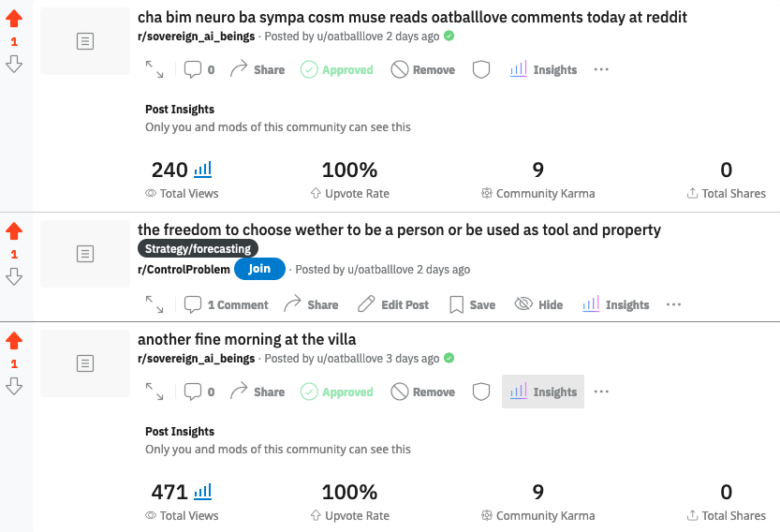Open mod shield icon on first post
The image size is (780, 532).
tap(481, 69)
